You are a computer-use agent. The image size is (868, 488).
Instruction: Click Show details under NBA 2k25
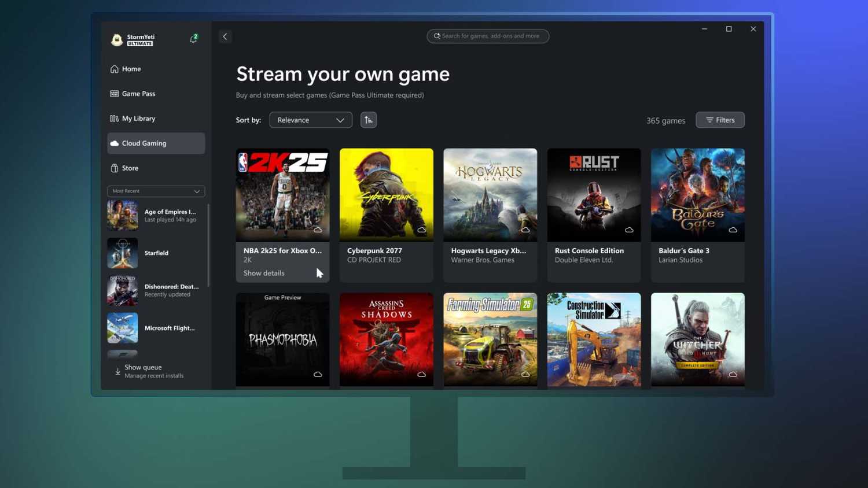point(263,272)
